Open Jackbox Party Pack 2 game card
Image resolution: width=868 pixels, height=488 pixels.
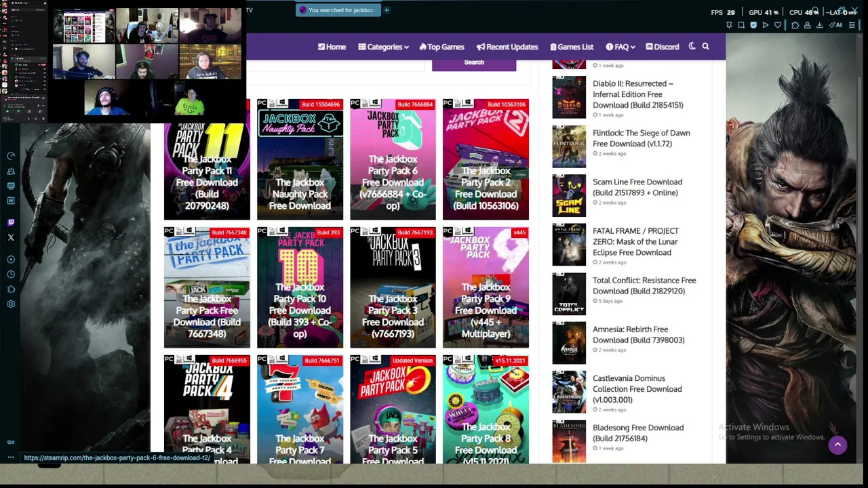pos(486,159)
